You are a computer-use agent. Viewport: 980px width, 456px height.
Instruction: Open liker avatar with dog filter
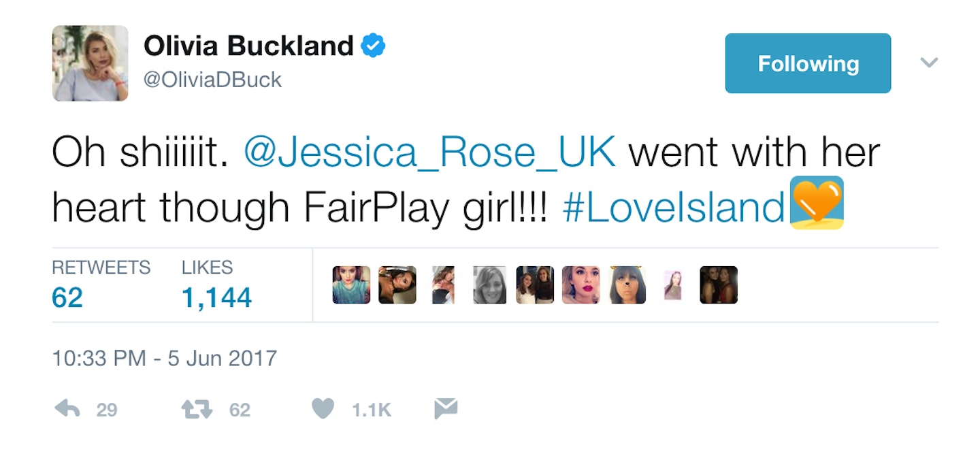[x=627, y=284]
